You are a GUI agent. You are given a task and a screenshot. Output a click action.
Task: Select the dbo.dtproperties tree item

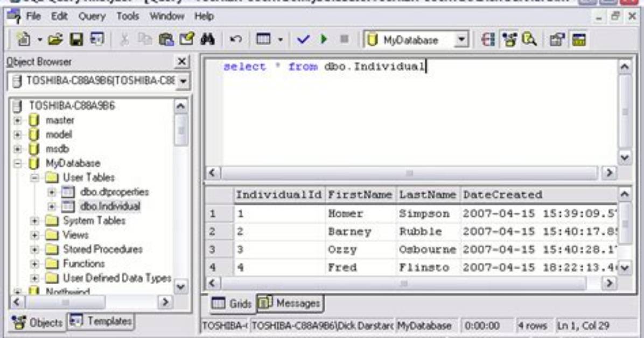(x=114, y=192)
